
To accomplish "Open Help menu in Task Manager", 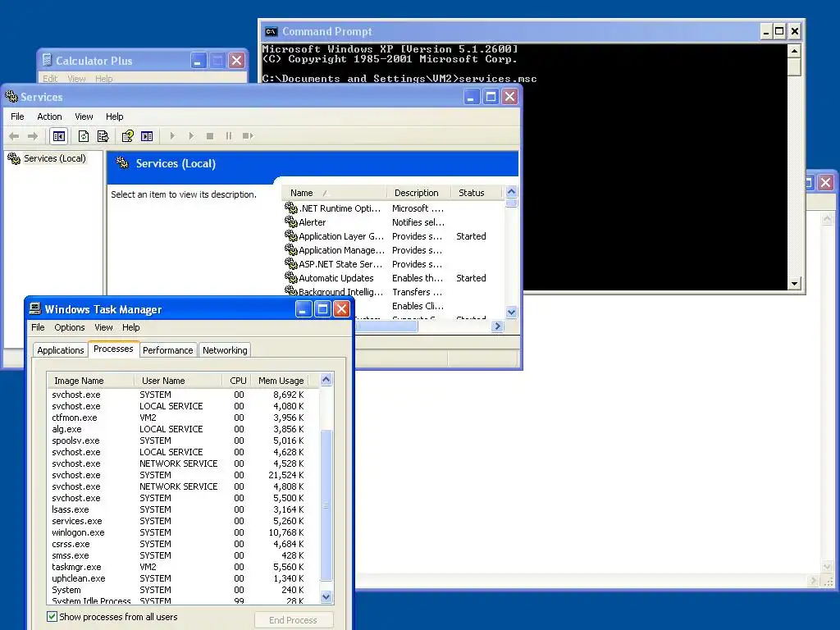I will tap(130, 327).
